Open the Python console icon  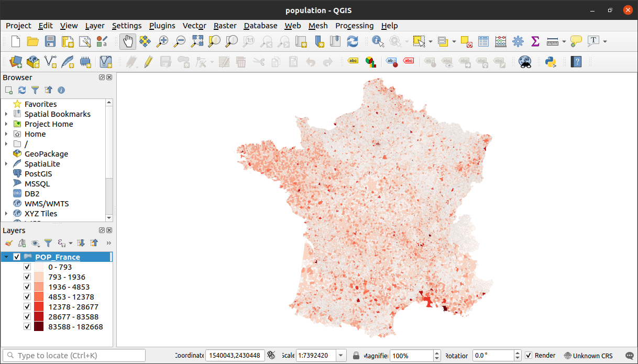pos(551,62)
